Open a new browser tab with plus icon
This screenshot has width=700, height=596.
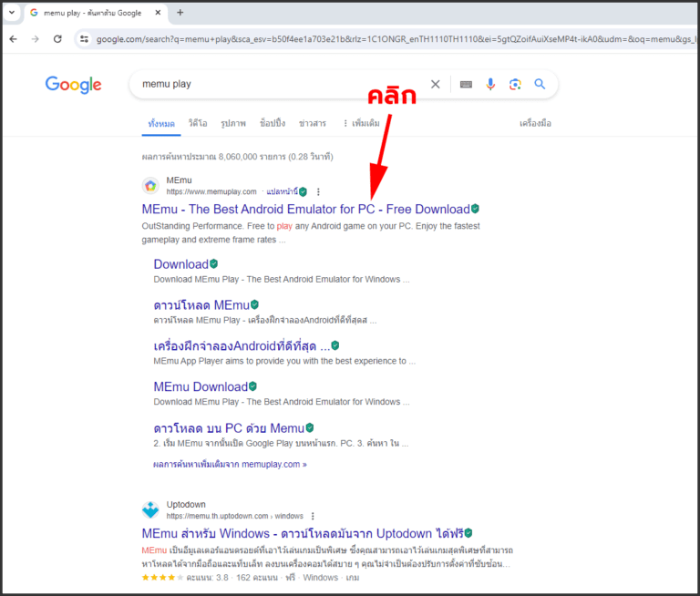180,12
